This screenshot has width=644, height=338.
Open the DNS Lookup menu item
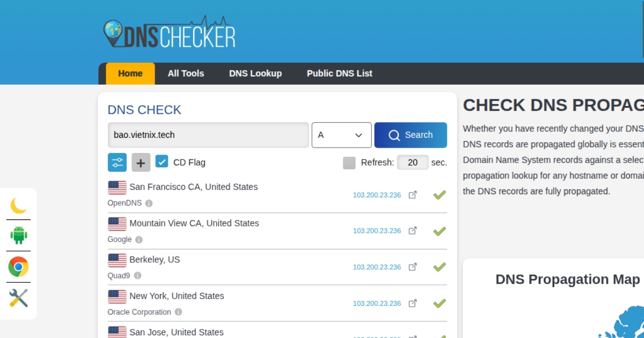point(255,74)
